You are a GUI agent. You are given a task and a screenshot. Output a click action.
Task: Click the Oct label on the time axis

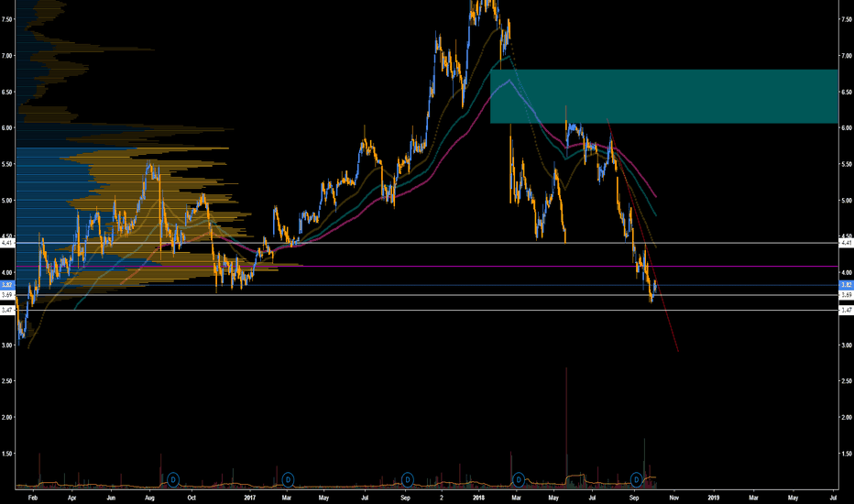click(192, 498)
